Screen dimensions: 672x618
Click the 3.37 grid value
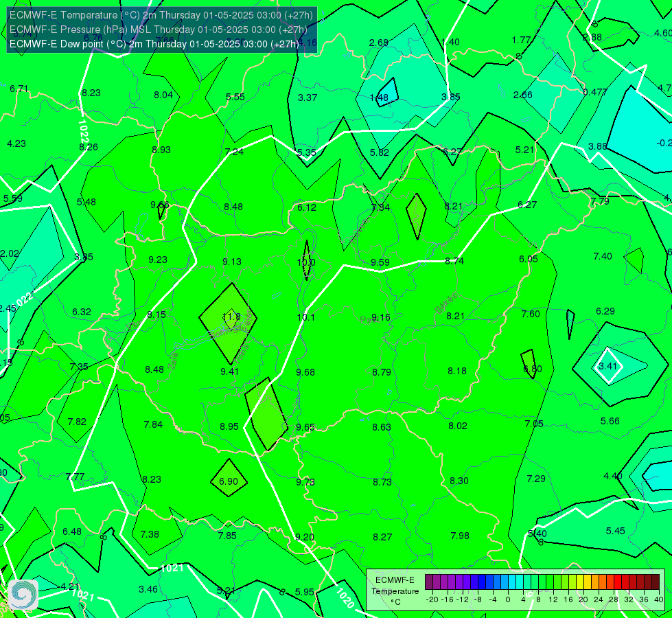pos(308,98)
